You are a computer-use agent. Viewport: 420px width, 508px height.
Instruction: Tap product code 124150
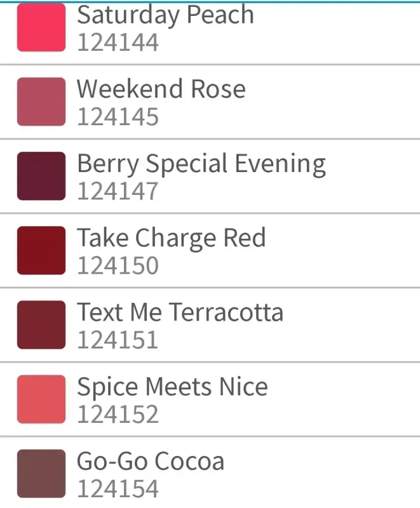coord(118,265)
